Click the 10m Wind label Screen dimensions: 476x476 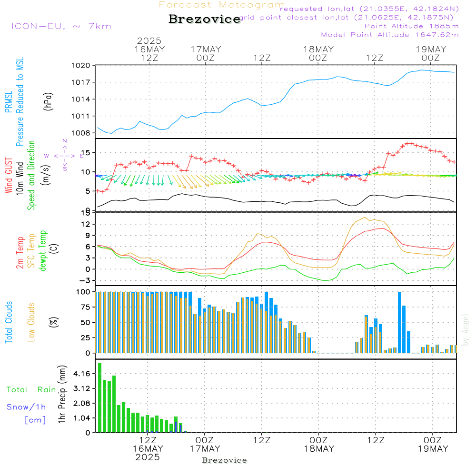20,178
